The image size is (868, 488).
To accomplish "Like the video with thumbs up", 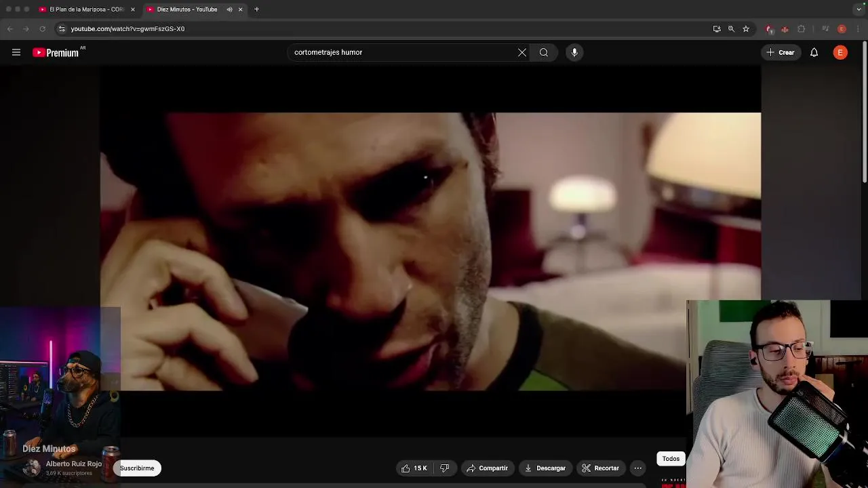I will (x=414, y=468).
